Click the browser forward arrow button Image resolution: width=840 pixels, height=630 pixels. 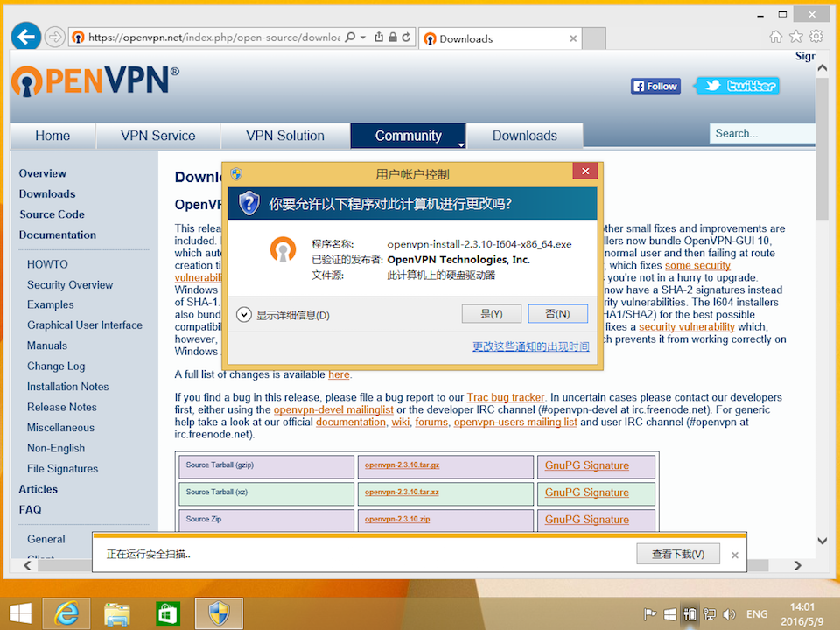pos(54,38)
